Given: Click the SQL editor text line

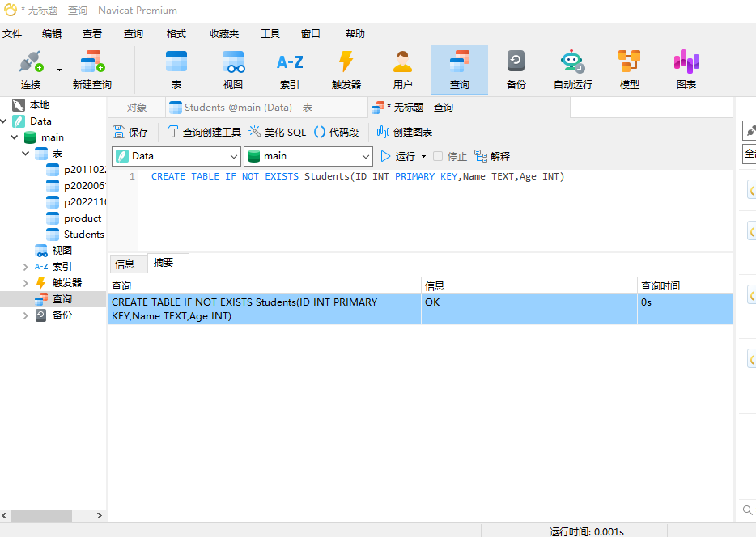Looking at the screenshot, I should [357, 176].
